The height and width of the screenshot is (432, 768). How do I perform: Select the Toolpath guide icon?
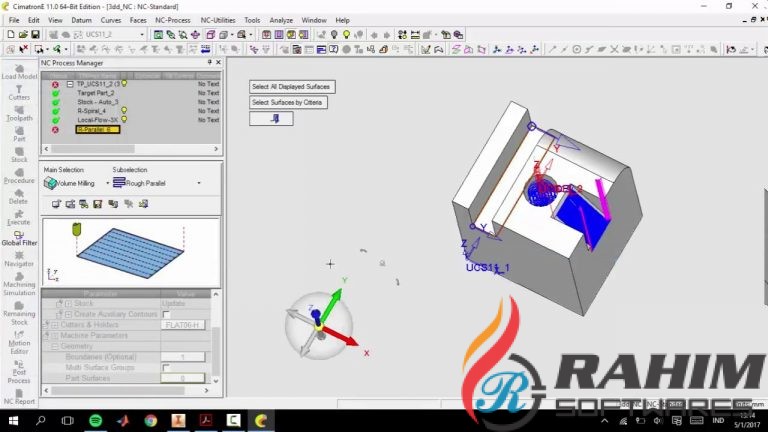click(x=19, y=114)
